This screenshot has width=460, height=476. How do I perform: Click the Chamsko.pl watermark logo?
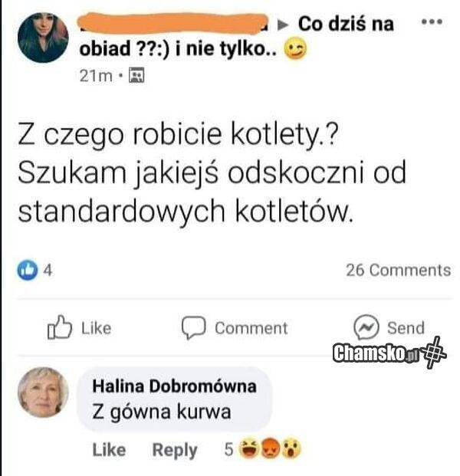tap(389, 353)
